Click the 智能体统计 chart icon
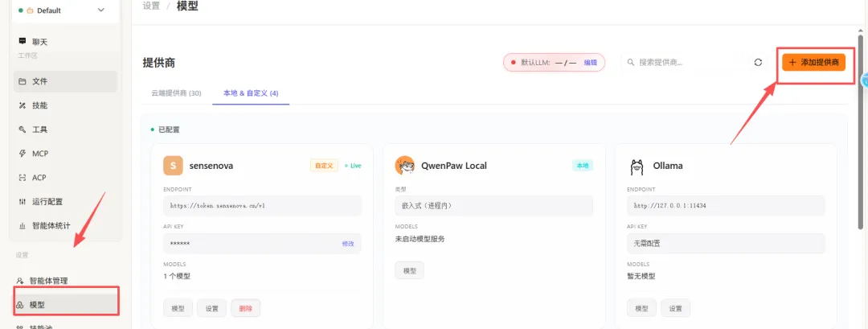The width and height of the screenshot is (868, 329). point(23,226)
